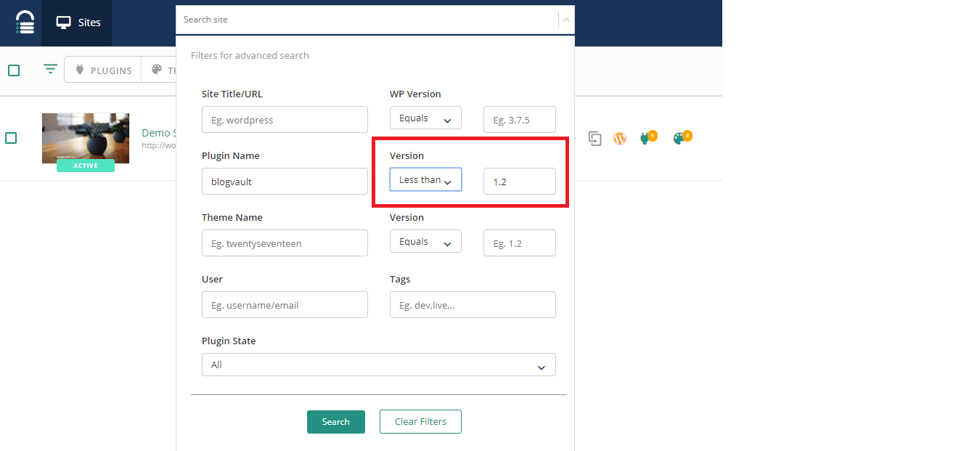Click the staging copy icon
Image resolution: width=980 pixels, height=451 pixels.
(x=595, y=138)
